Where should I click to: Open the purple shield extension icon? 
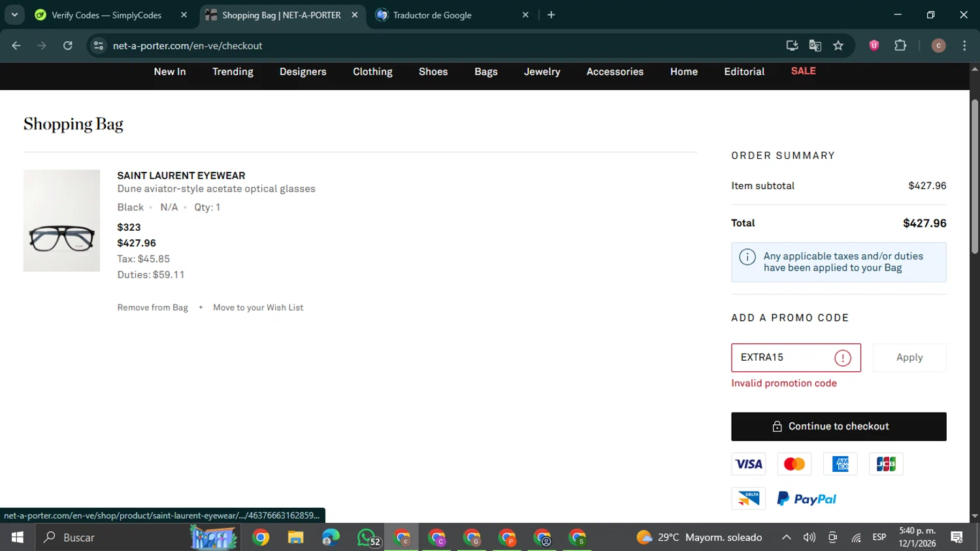tap(874, 46)
